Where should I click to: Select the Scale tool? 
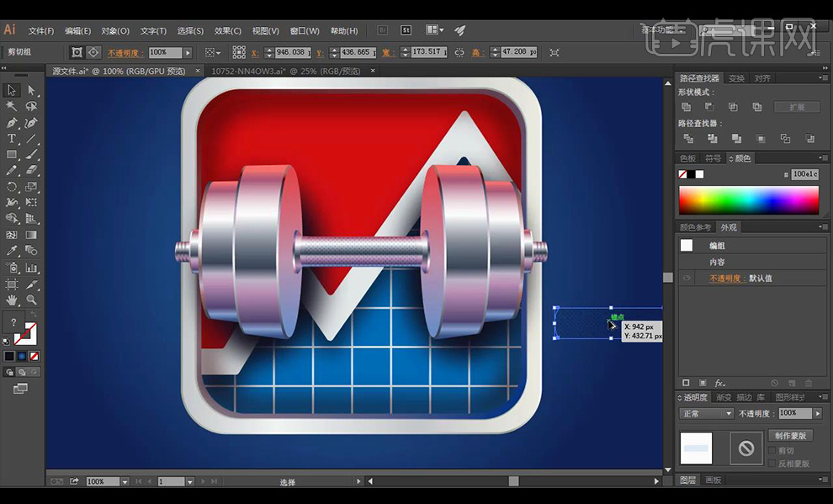coord(31,187)
